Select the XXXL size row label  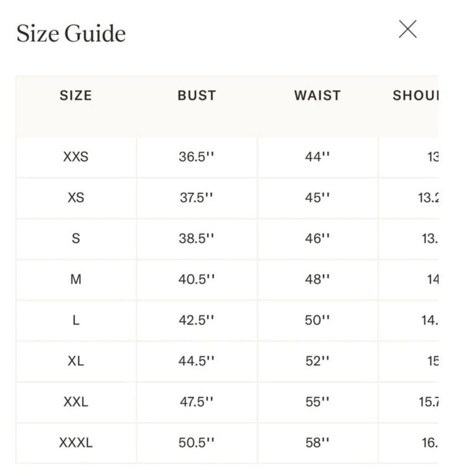click(76, 443)
